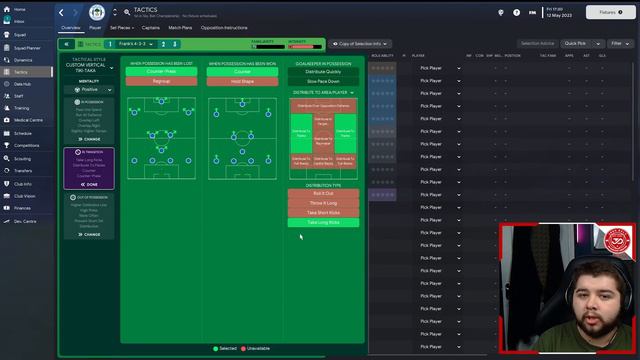
Task: Click the Intensity bar
Action: pos(305,47)
